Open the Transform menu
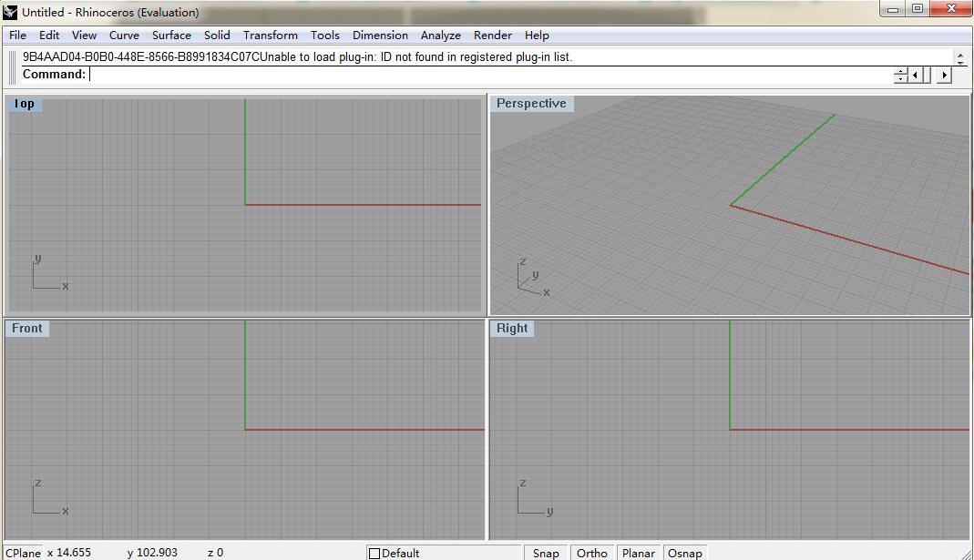The width and height of the screenshot is (974, 560). (x=271, y=36)
